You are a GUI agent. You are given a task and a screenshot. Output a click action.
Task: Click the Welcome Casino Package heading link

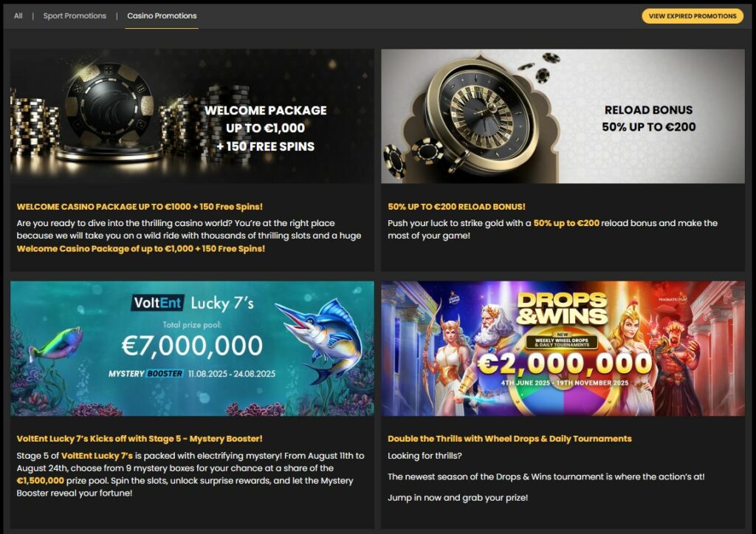tap(140, 207)
